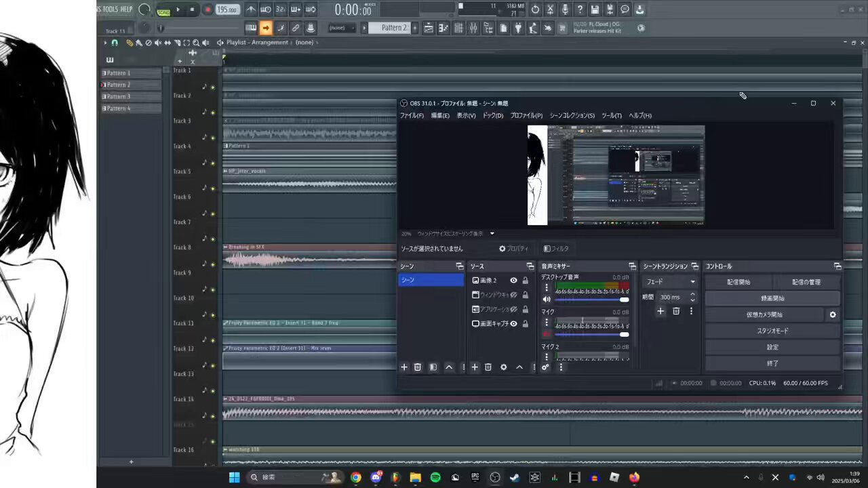
Task: Open the preview scaling dropdown arrow in OBS
Action: coord(492,234)
